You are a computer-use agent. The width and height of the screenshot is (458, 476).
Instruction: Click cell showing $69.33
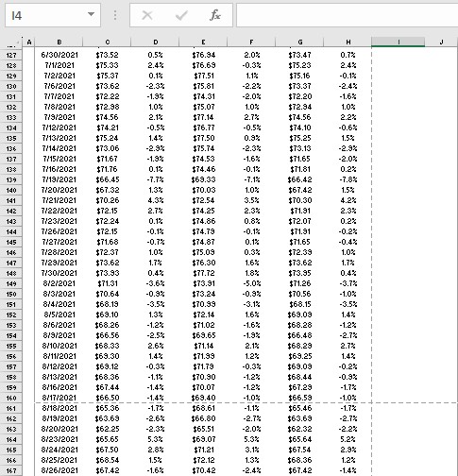[203, 179]
